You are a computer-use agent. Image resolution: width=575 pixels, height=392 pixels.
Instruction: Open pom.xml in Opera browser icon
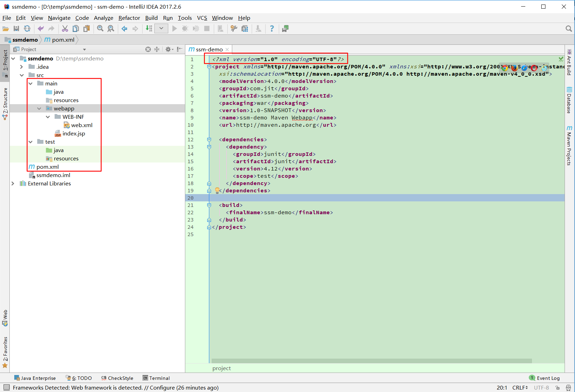tap(534, 68)
